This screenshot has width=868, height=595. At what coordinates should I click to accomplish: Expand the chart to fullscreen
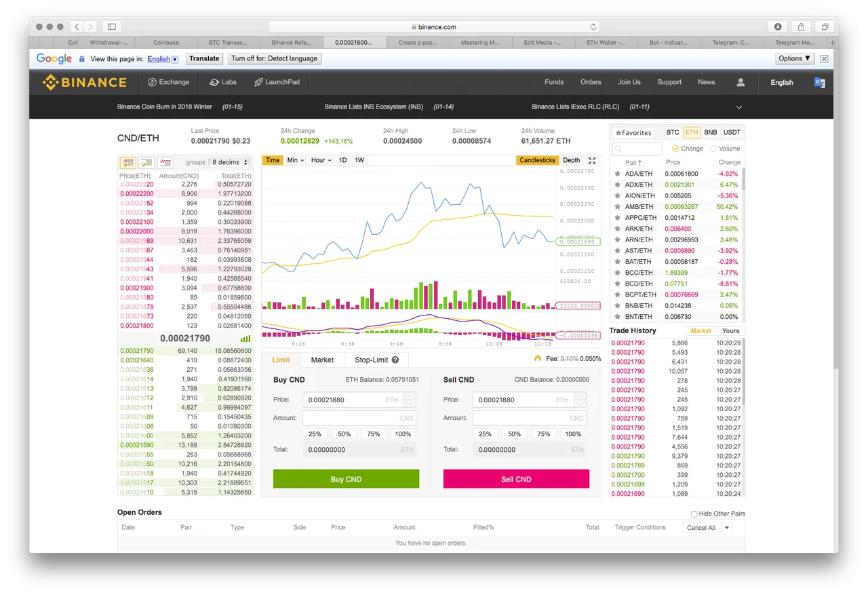tap(592, 161)
